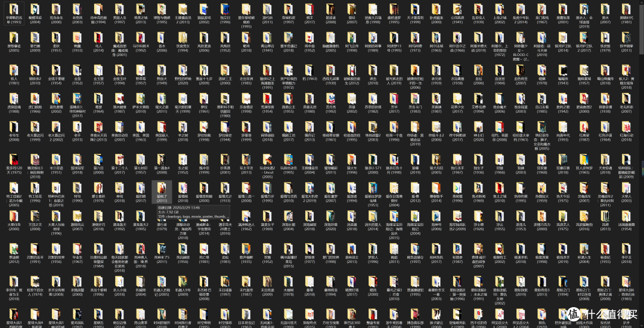Click the 第七封印 (1957) folder name
This screenshot has height=328, width=644.
141,170
